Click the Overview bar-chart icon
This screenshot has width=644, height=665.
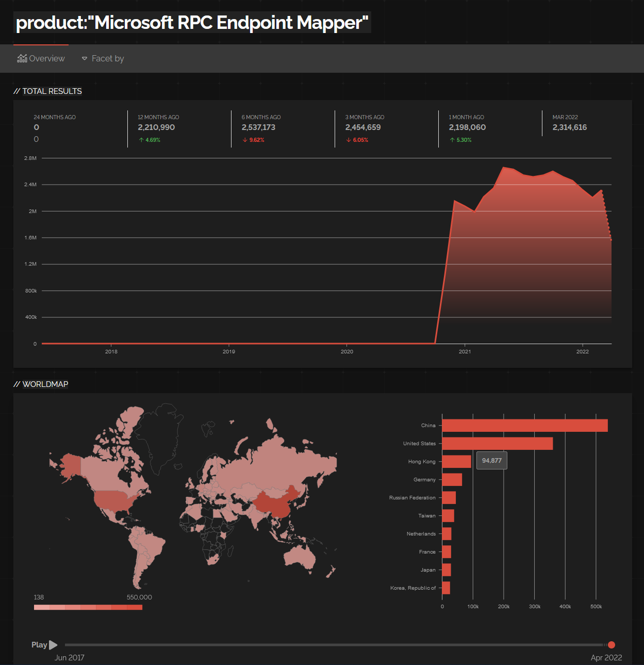[22, 58]
